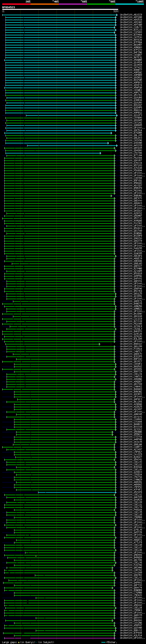Click label UniRef100_A7KCX4
Image resolution: width=146 pixels, height=644 pixels.
coord(131,163)
